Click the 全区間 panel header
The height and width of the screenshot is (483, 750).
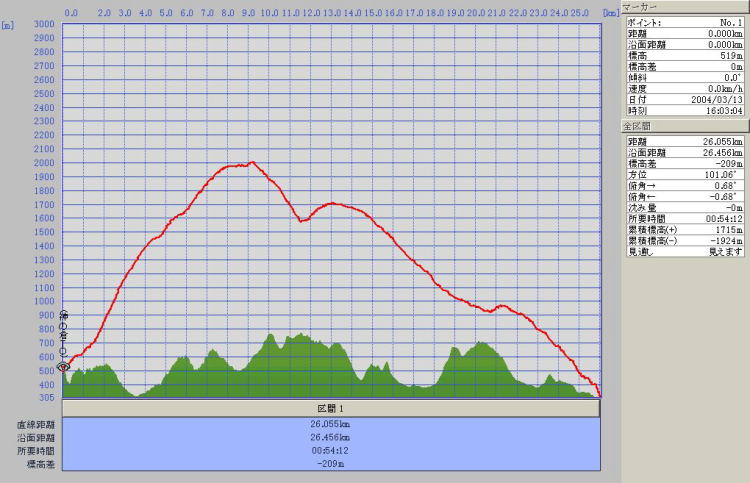(685, 127)
